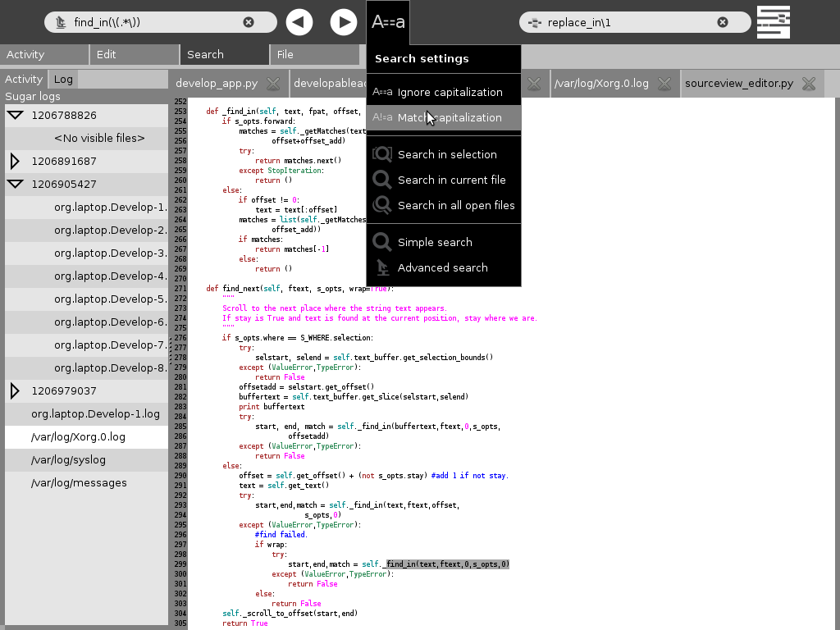Click inside the replace_in text field
Screen dimensions: 840x630
click(623, 22)
